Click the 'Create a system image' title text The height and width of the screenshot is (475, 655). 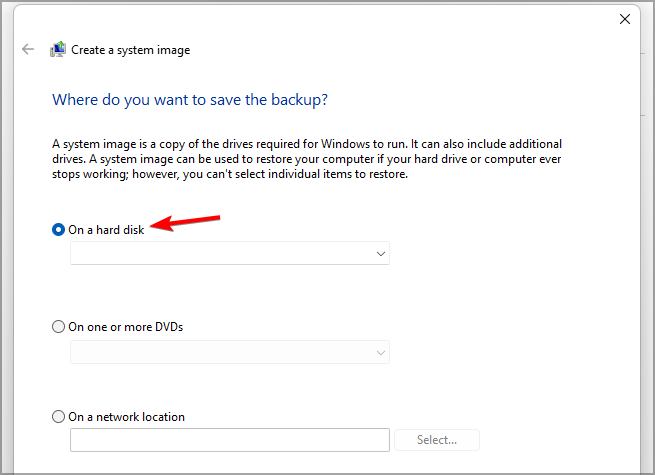[130, 49]
